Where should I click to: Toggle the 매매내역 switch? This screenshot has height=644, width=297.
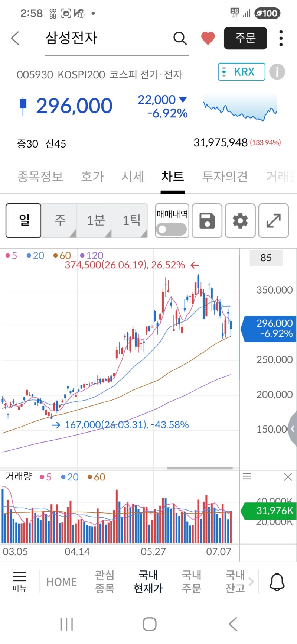172,229
